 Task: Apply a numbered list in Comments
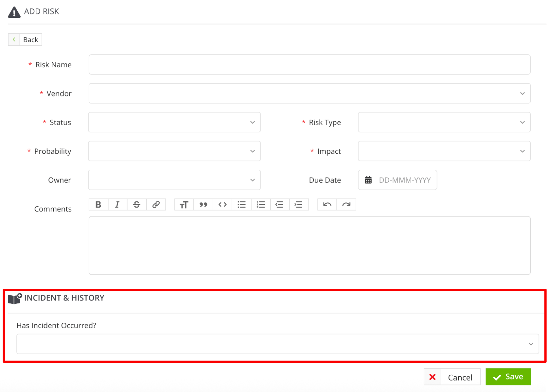(x=261, y=204)
